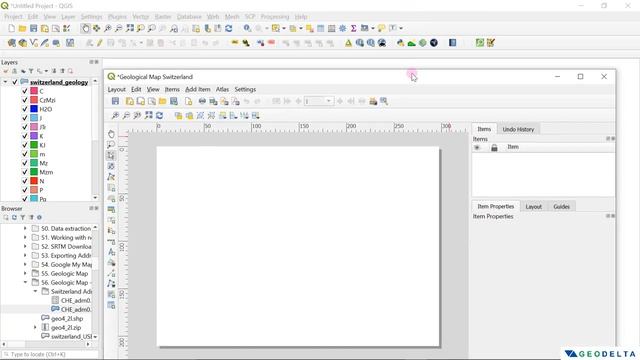The width and height of the screenshot is (640, 360).
Task: Click the Refresh icon in main QGIS toolbar
Action: (229, 28)
